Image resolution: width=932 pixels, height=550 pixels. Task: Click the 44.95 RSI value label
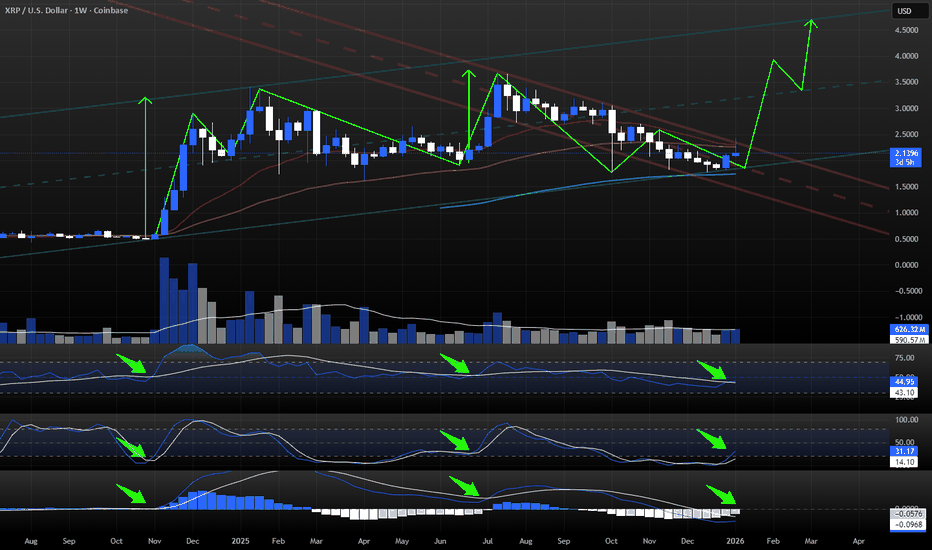point(903,381)
